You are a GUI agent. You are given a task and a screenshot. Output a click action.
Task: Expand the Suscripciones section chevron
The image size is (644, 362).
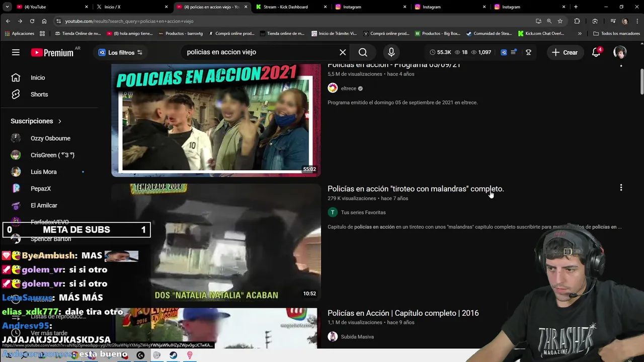(59, 121)
